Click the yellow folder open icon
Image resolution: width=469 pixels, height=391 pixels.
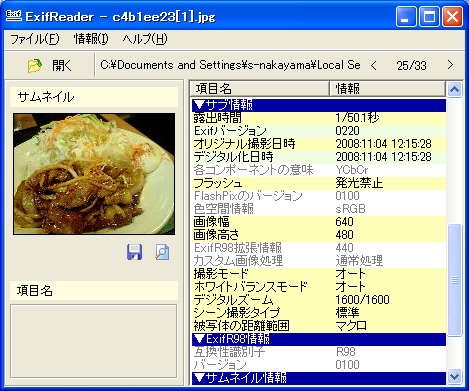click(x=35, y=65)
